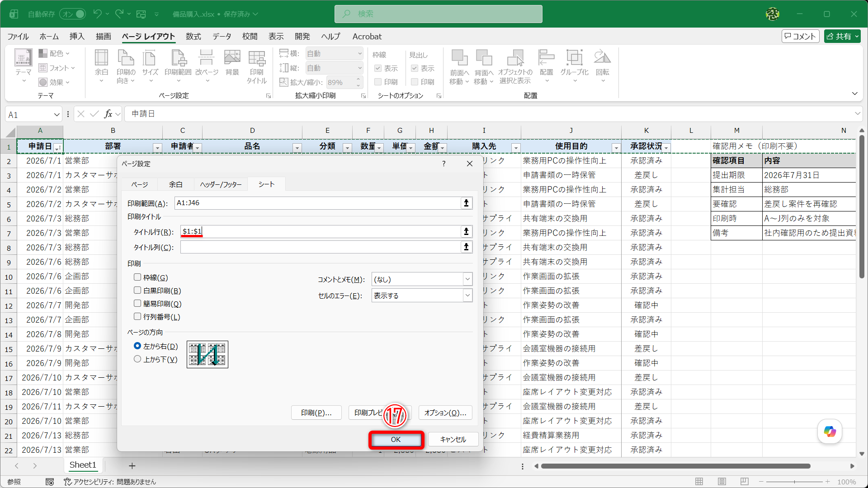
Task: Click the title columns (タイトル列) input field
Action: [321, 247]
